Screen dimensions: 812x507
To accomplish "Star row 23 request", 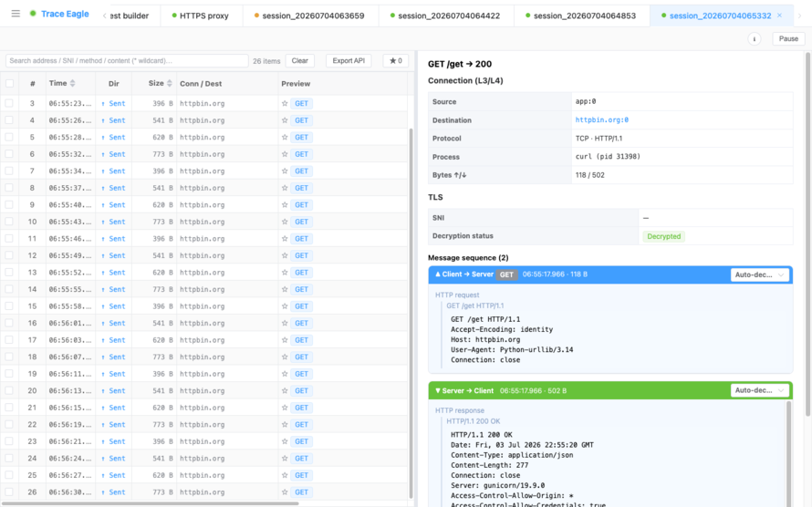I will [x=285, y=441].
